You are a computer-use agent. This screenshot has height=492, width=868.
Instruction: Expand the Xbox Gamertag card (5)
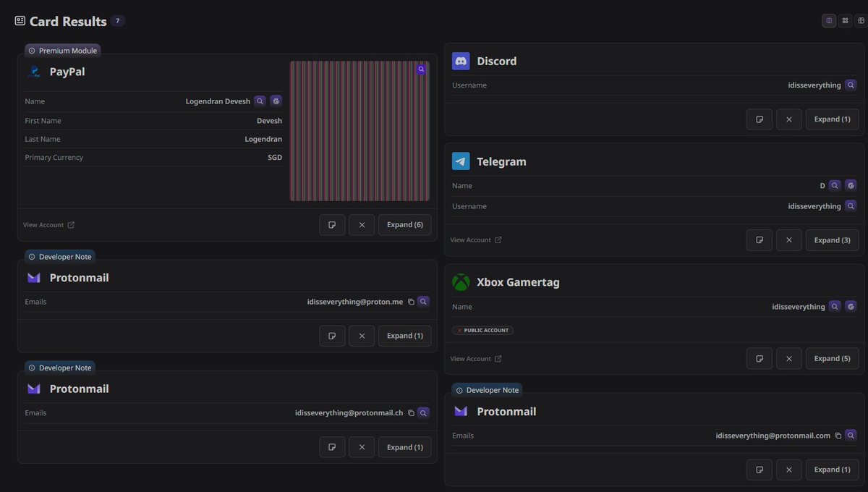(833, 358)
